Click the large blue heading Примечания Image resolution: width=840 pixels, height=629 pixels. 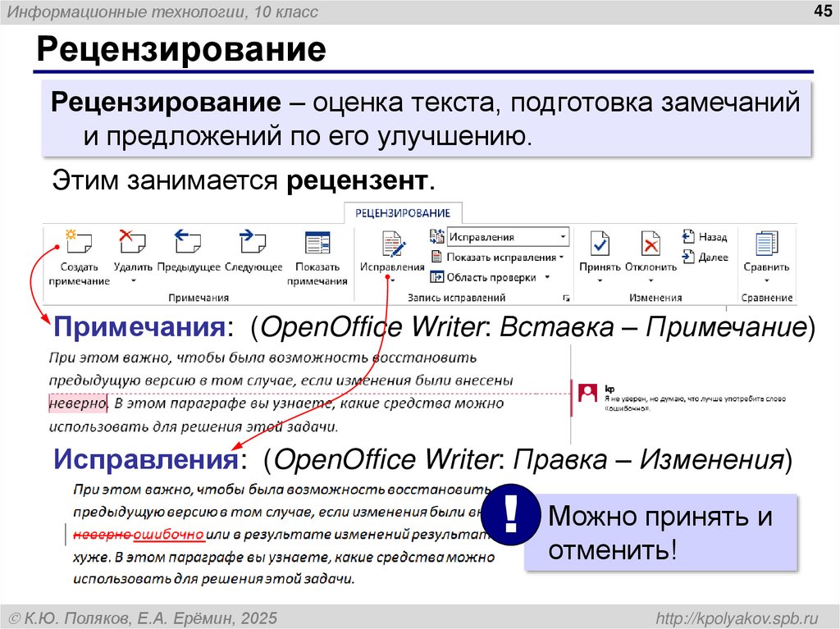pyautogui.click(x=139, y=326)
